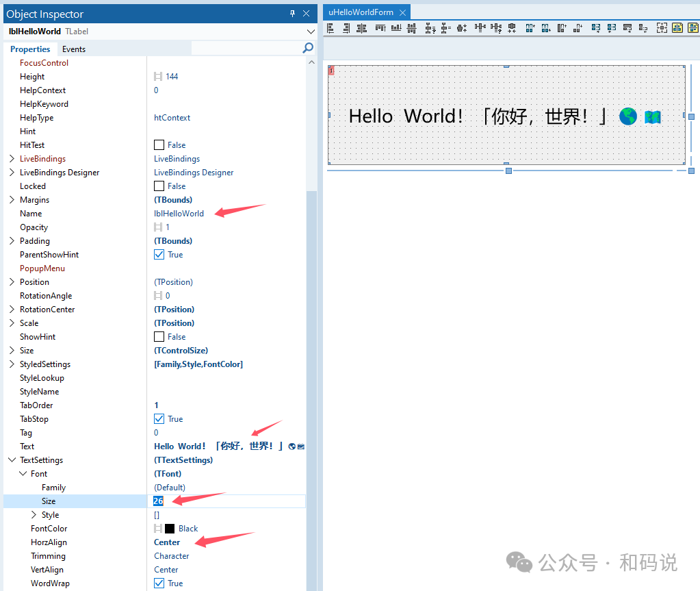Enable the ShowHint checkbox

click(x=158, y=336)
